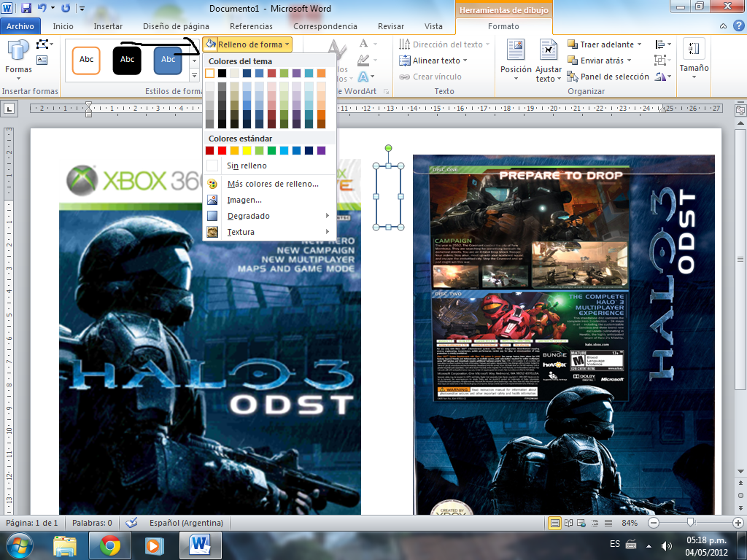Minimize the ribbon with the caret icon
The height and width of the screenshot is (560, 747).
(723, 26)
